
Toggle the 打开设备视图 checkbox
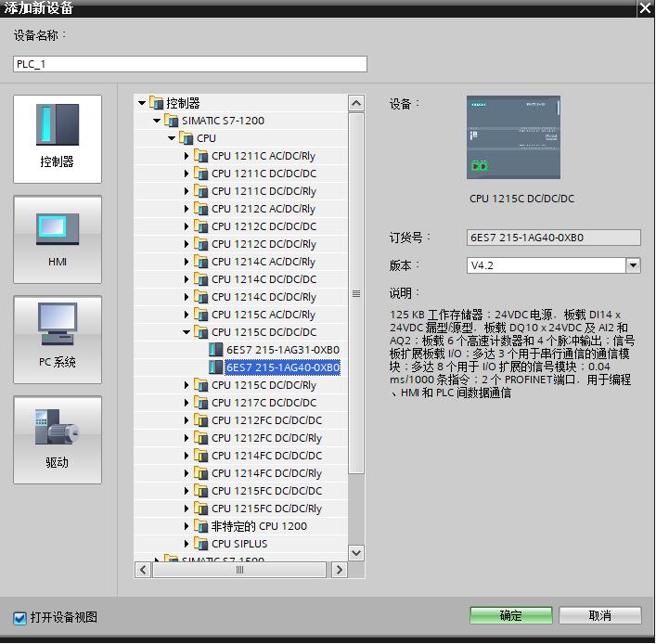19,618
